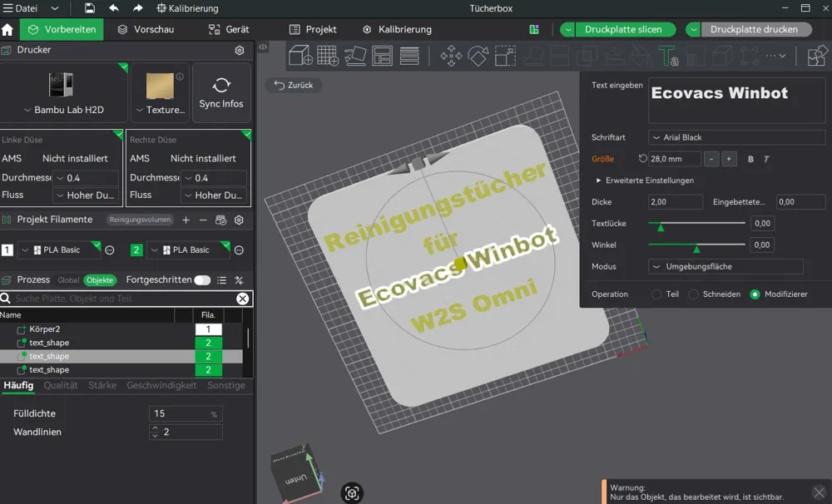
Task: Add a new build plate
Action: click(x=327, y=55)
